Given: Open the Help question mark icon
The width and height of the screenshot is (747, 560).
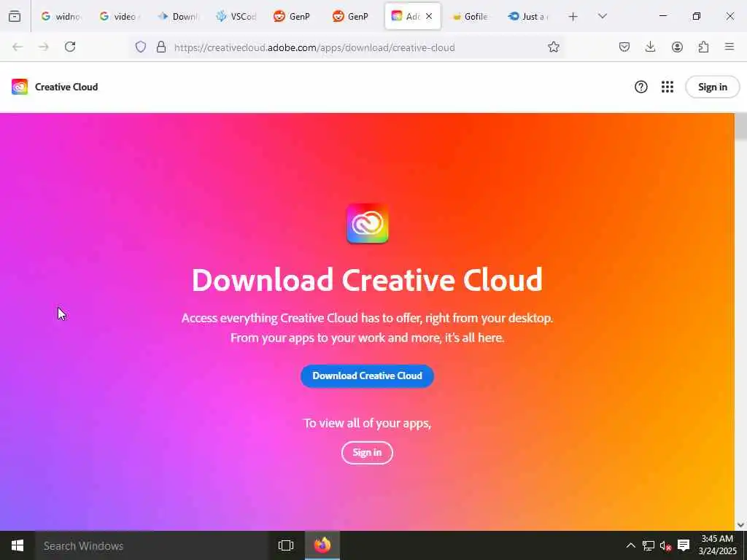Looking at the screenshot, I should pos(640,87).
